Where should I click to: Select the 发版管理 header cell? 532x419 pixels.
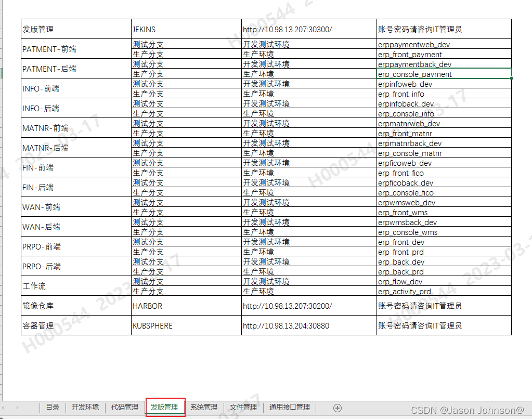tap(76, 29)
